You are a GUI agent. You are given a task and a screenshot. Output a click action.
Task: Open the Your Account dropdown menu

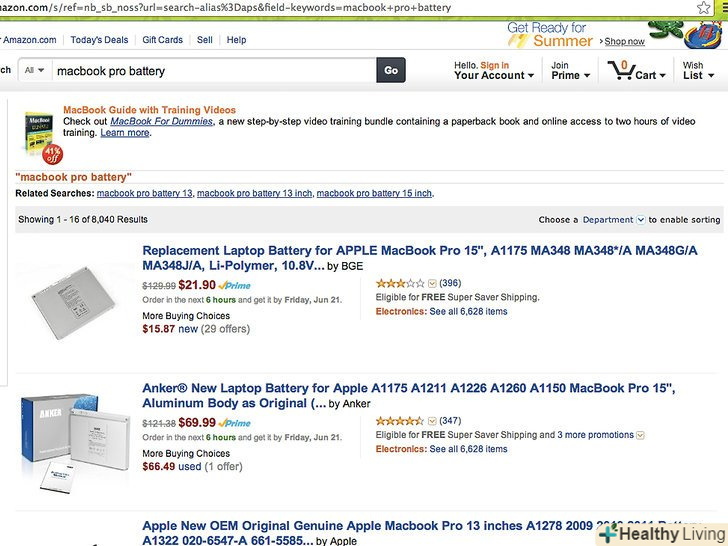[x=494, y=75]
